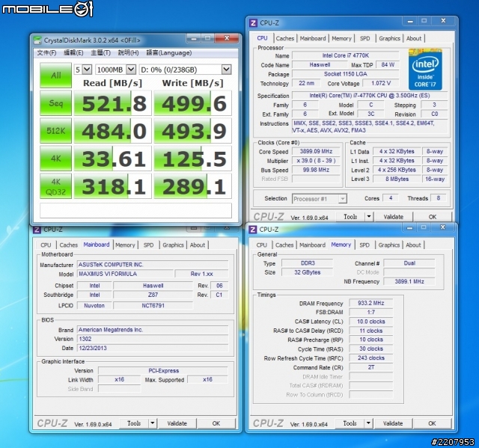Viewport: 479px width, 448px height.
Task: Click the 933.2 MHz DRAM Frequency value
Action: [x=371, y=303]
